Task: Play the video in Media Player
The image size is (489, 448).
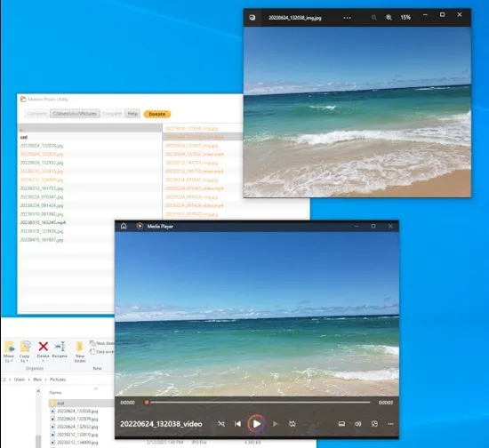Action: point(257,424)
